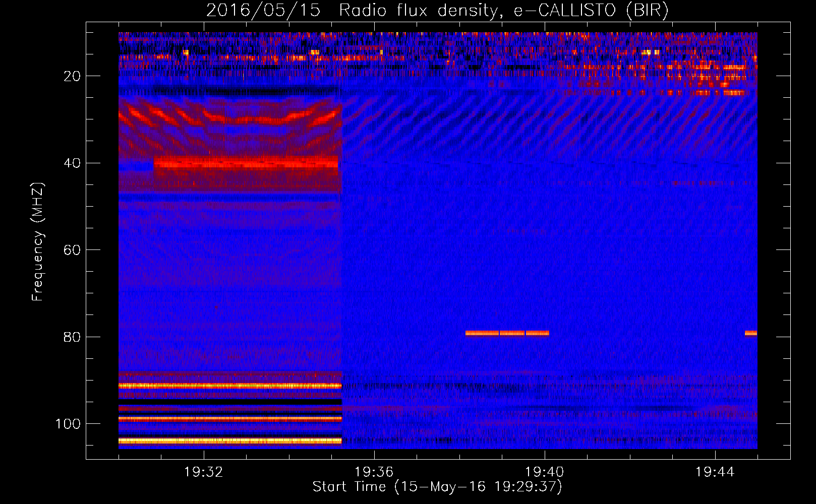Click the 'Frequency (MHZ)' axis label
The height and width of the screenshot is (504, 816).
click(38, 241)
